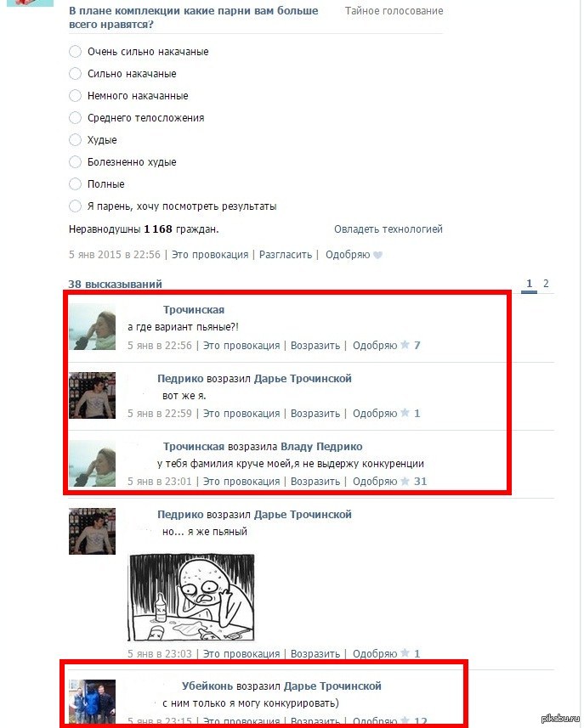Choose the "Среднего телосложения" poll option
This screenshot has width=584, height=728.
coord(76,118)
